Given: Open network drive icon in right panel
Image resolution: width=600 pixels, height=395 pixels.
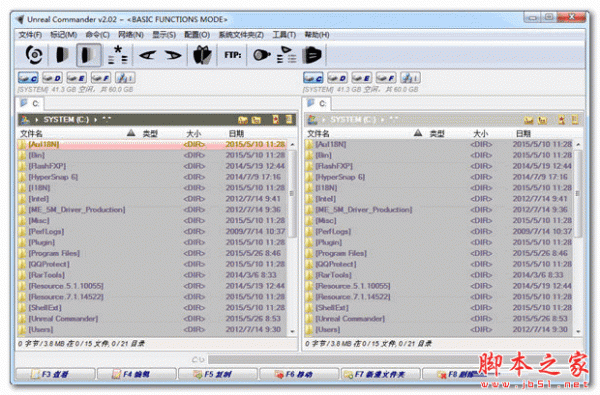Looking at the screenshot, I should point(410,78).
